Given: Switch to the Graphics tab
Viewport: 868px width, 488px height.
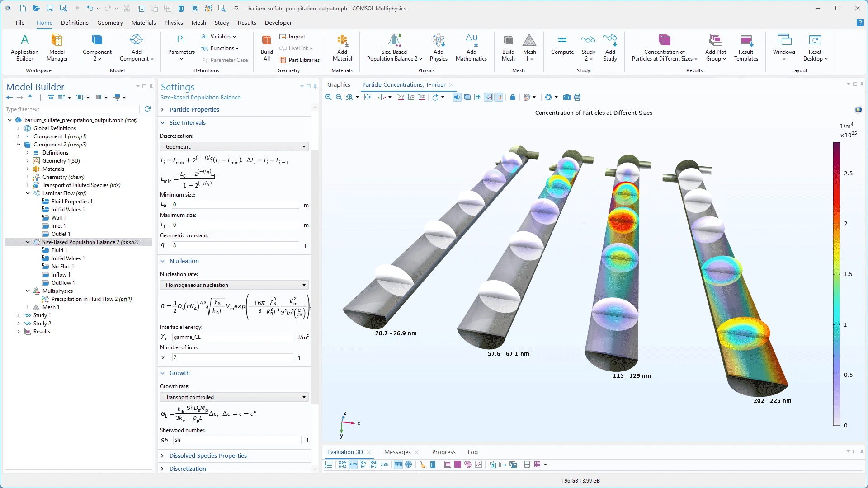Looking at the screenshot, I should 339,84.
